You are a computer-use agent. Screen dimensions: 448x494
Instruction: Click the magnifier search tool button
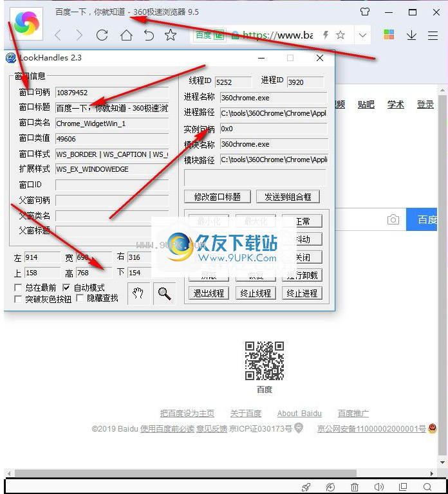(x=164, y=293)
